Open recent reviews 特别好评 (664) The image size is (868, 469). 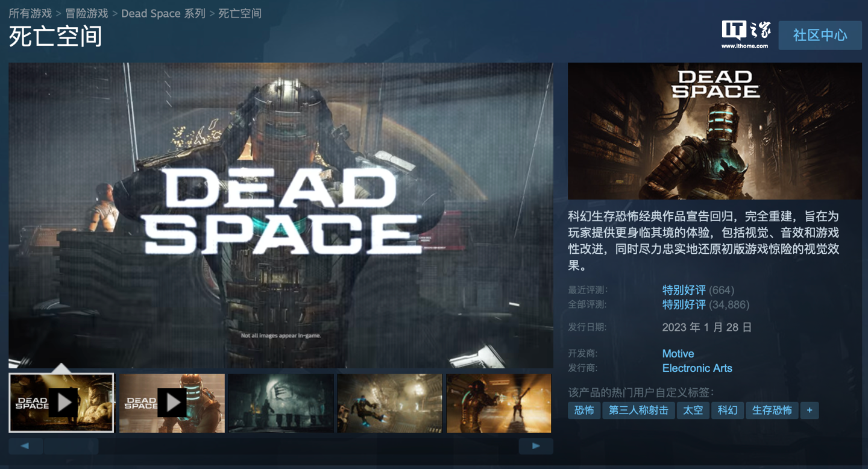[698, 290]
